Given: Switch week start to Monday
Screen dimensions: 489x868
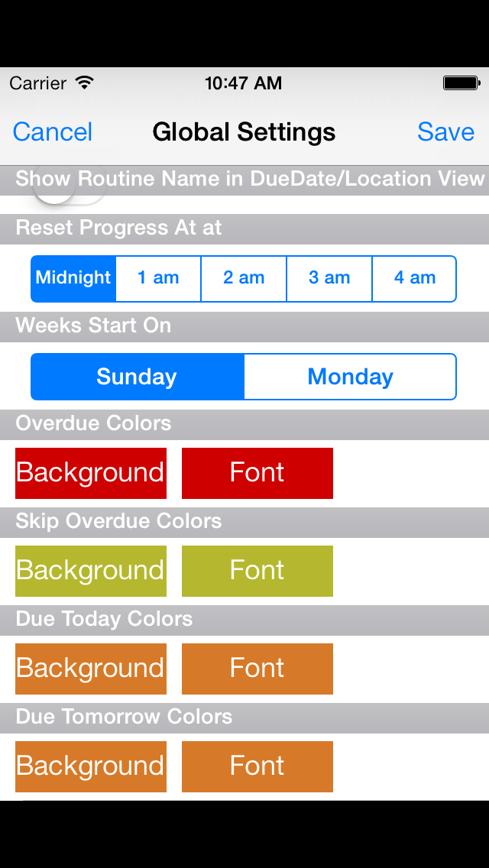Looking at the screenshot, I should [x=350, y=377].
